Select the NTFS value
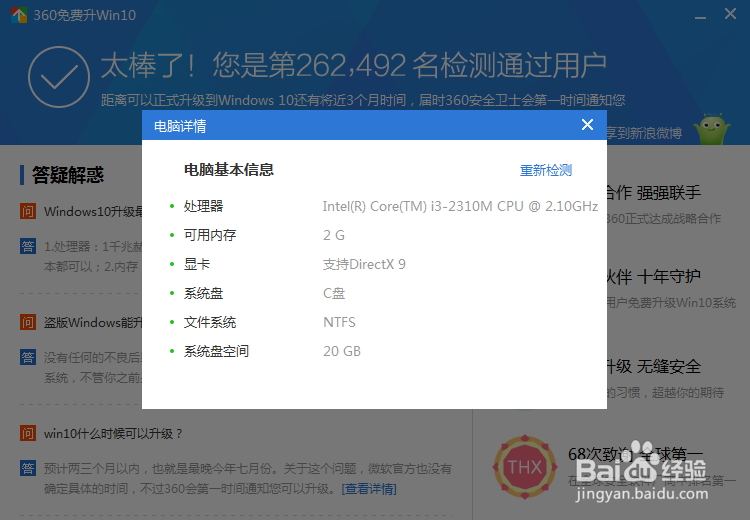Image resolution: width=750 pixels, height=520 pixels. [339, 322]
